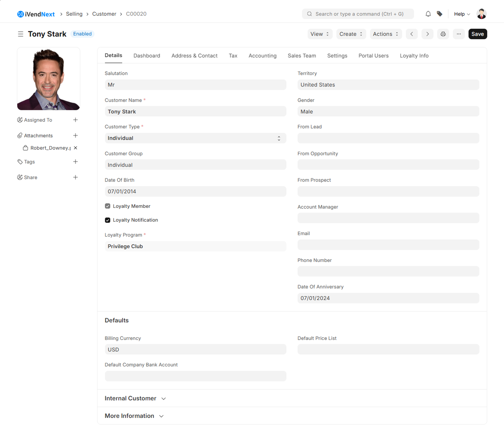Image resolution: width=504 pixels, height=442 pixels.
Task: Uncheck the Loyalty Member checkbox
Action: click(x=108, y=206)
